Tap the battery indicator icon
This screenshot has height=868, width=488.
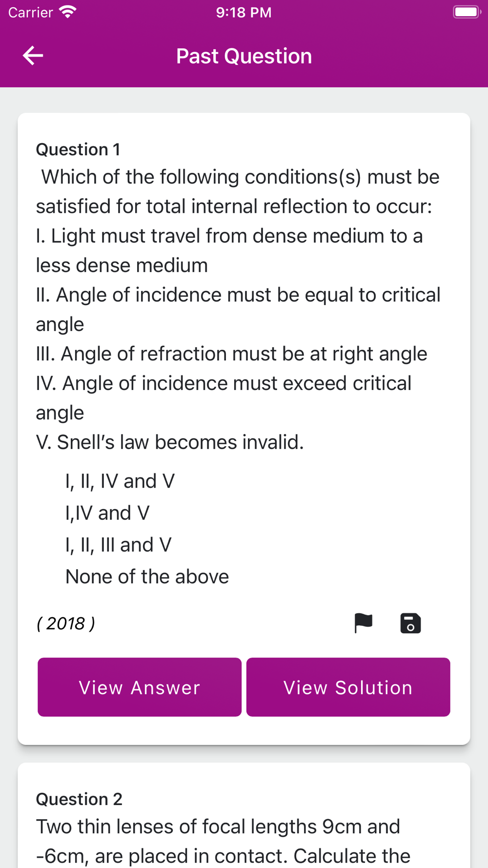point(467,12)
